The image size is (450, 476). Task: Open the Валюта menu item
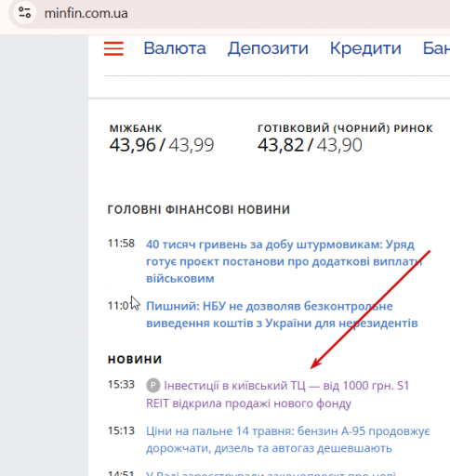175,48
